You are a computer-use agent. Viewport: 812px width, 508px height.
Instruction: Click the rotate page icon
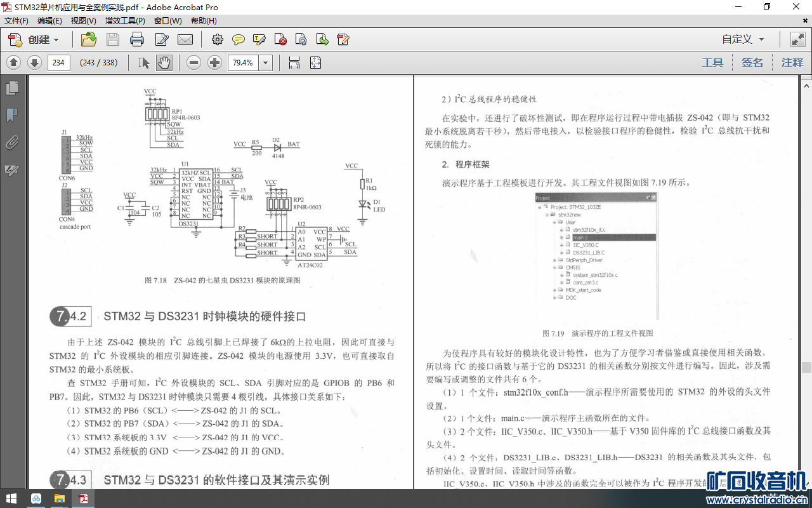click(x=301, y=39)
